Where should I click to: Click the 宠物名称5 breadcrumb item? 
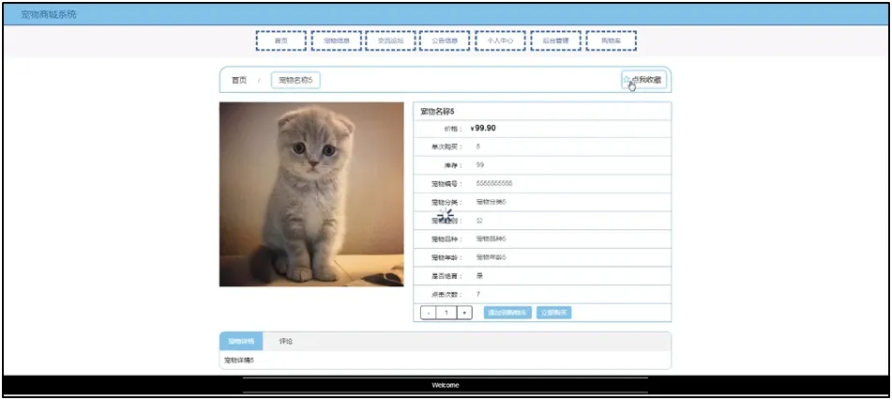296,80
